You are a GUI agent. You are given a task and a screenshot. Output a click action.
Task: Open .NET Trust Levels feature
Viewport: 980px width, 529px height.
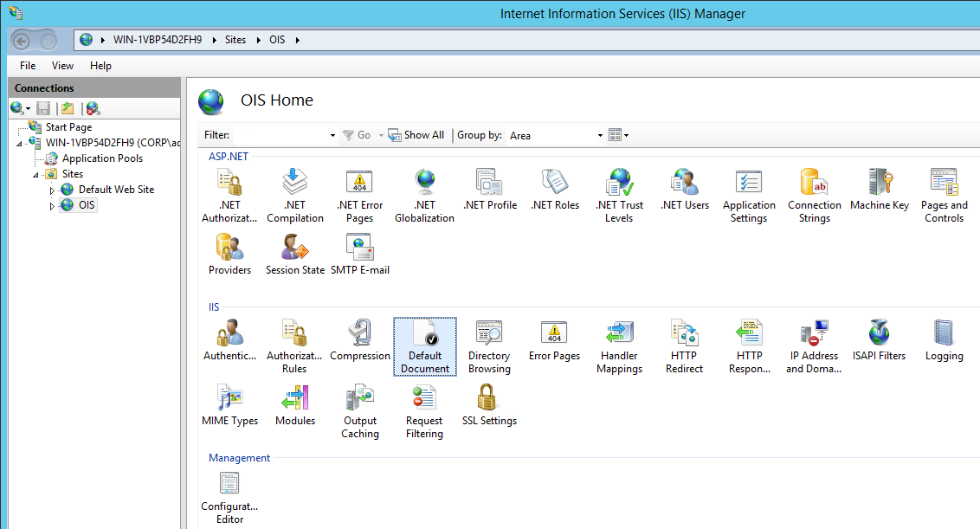coord(619,196)
